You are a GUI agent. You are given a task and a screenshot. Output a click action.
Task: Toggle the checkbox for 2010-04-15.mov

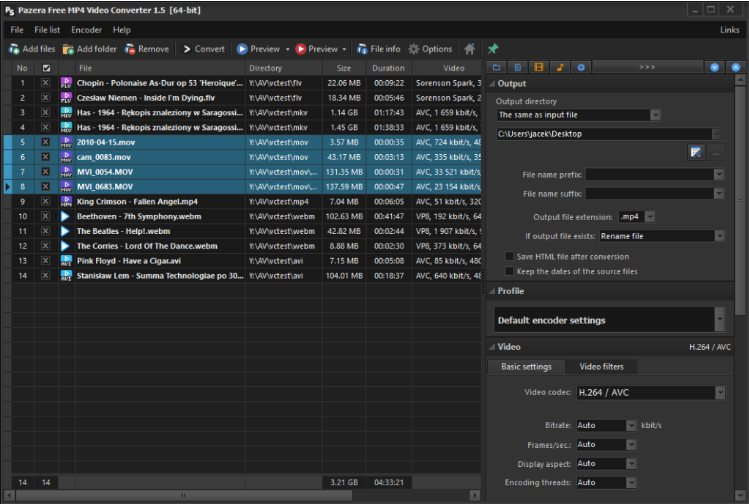[45, 142]
